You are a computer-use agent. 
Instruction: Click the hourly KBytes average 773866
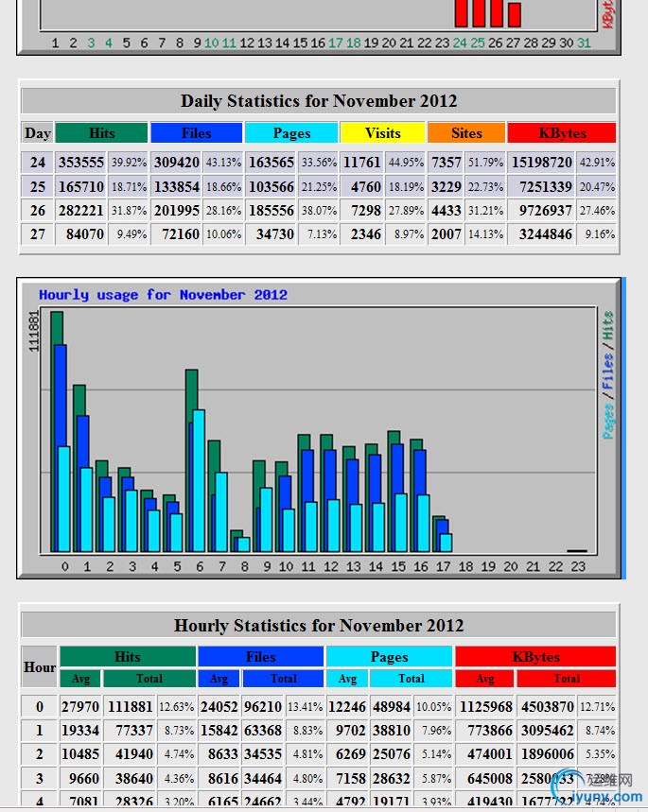(x=490, y=731)
